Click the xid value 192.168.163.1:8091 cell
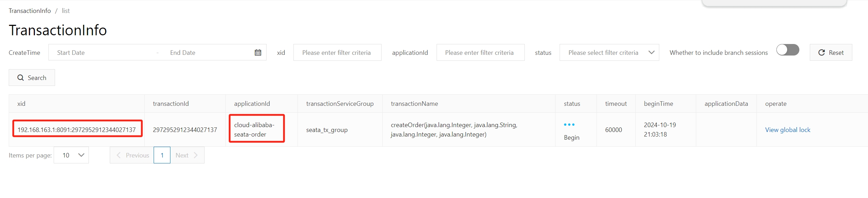Viewport: 868px width, 198px height. tap(77, 130)
